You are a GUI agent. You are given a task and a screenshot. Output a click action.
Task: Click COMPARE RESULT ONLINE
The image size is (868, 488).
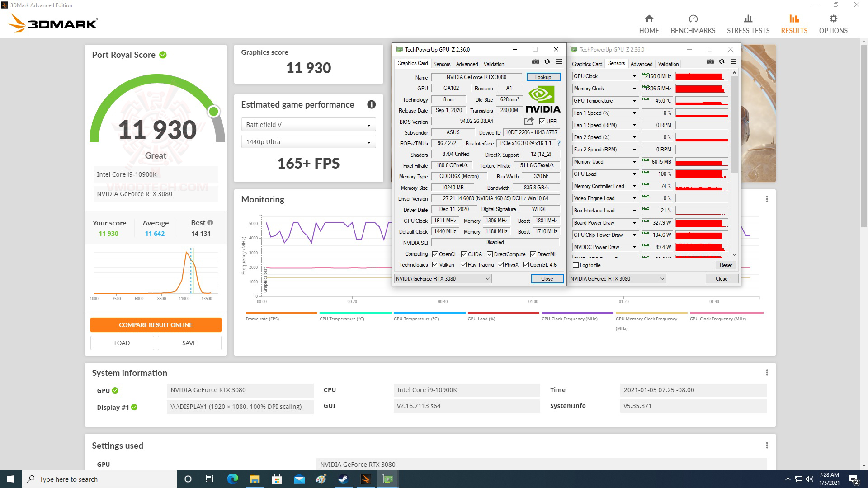[x=156, y=324]
